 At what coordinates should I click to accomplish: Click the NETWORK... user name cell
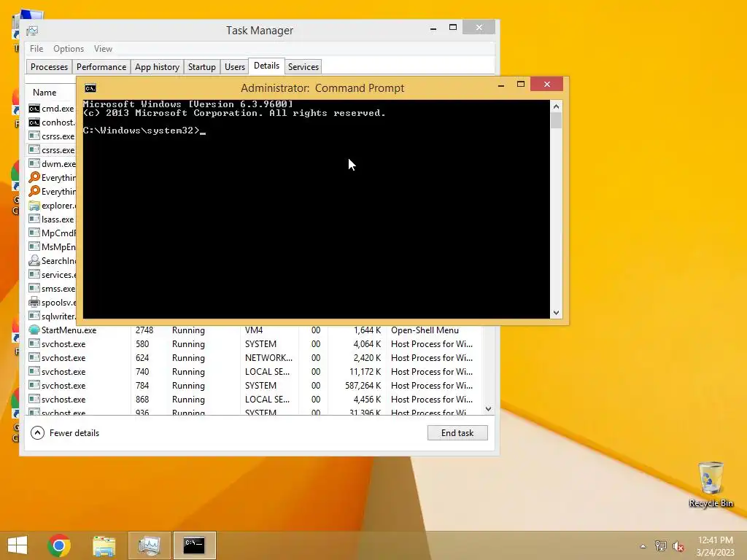268,357
